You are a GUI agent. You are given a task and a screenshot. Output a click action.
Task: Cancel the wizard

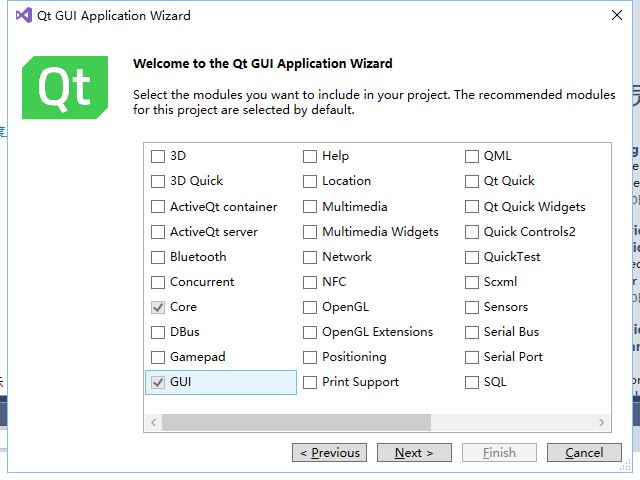click(584, 453)
